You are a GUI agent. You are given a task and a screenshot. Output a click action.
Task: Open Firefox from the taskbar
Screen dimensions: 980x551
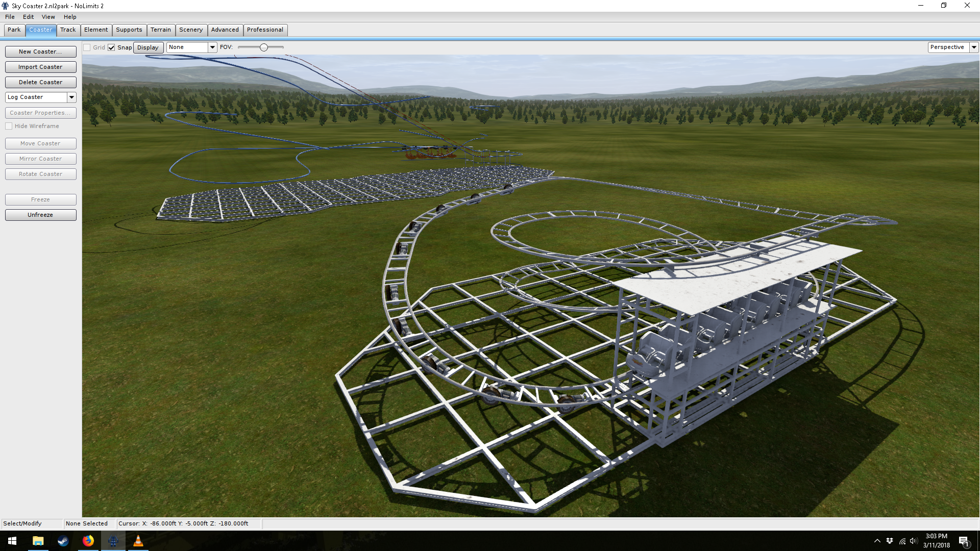pos(88,541)
